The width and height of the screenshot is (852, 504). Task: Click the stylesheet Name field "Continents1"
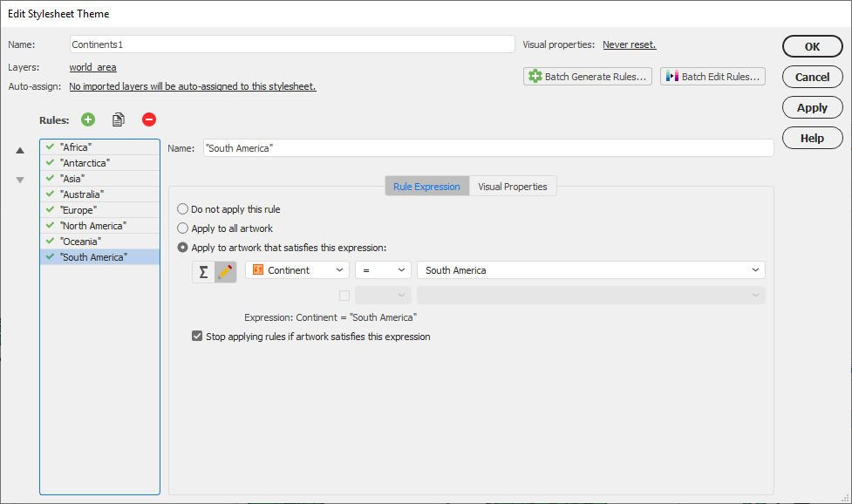(x=292, y=44)
